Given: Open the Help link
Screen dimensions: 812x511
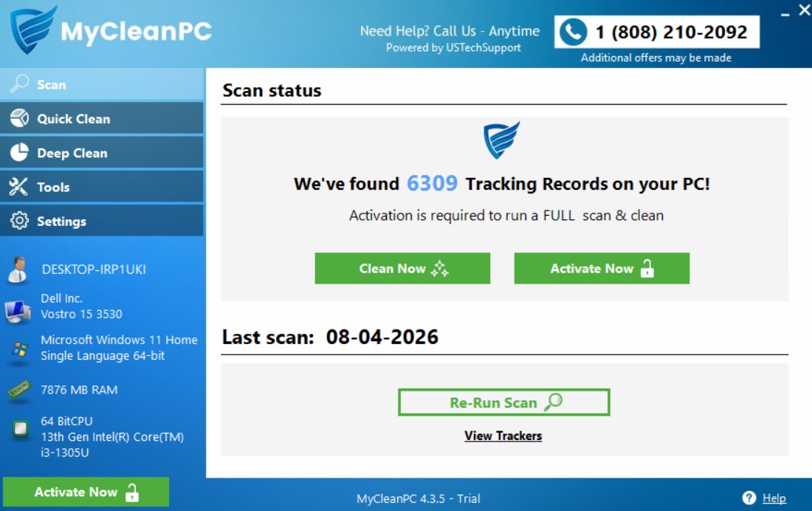Looking at the screenshot, I should coord(774,498).
